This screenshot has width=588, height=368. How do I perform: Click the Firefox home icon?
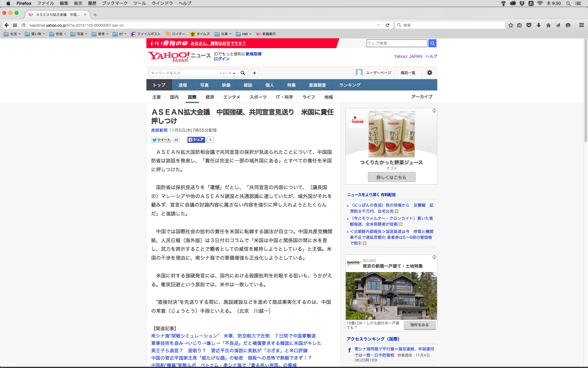(548, 25)
